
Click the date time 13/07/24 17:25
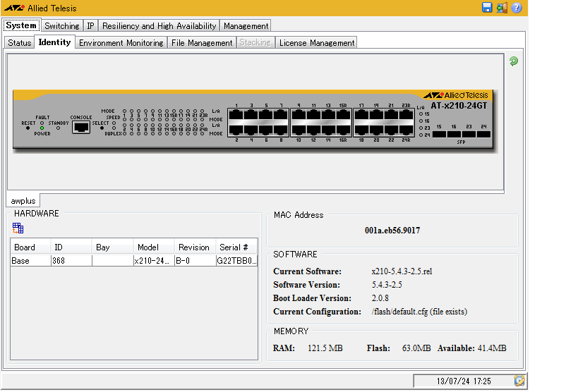(x=464, y=381)
